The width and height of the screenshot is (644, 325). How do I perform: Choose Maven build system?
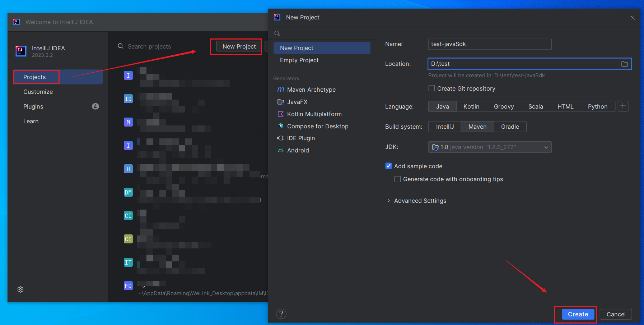click(477, 127)
